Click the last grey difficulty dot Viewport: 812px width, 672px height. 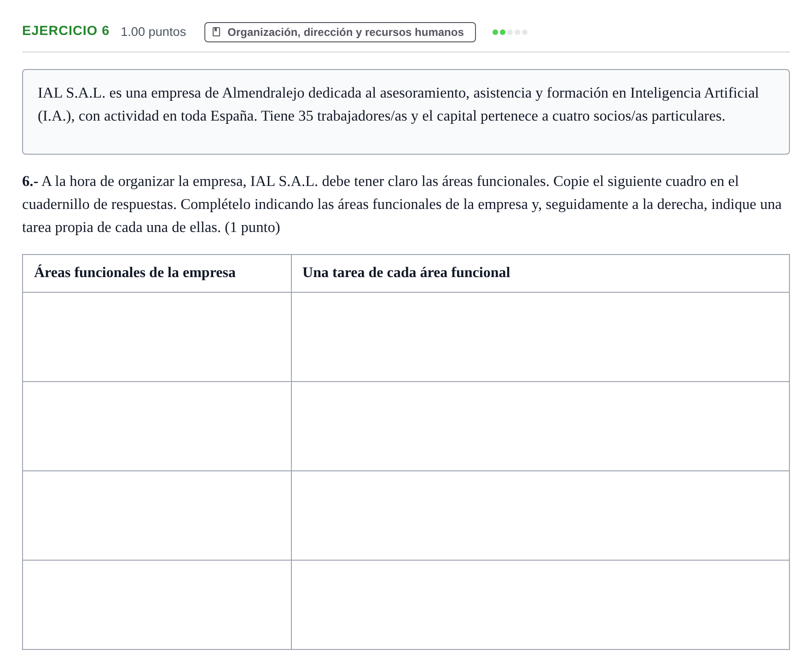click(525, 32)
